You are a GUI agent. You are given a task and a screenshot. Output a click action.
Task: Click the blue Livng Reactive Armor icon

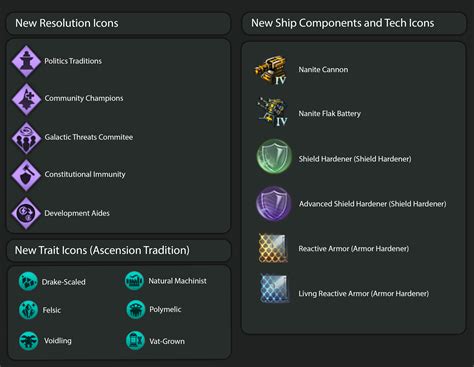(x=275, y=289)
